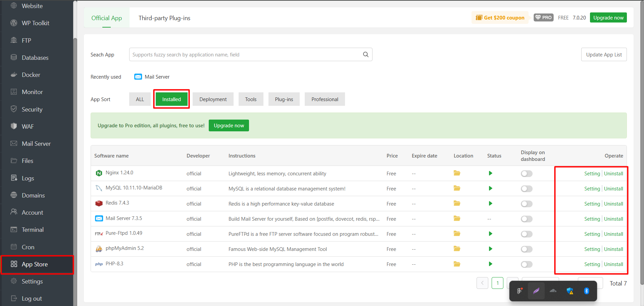644x306 pixels.
Task: Open Setting for MySQL 10.11.10-MariaDB
Action: tap(592, 189)
